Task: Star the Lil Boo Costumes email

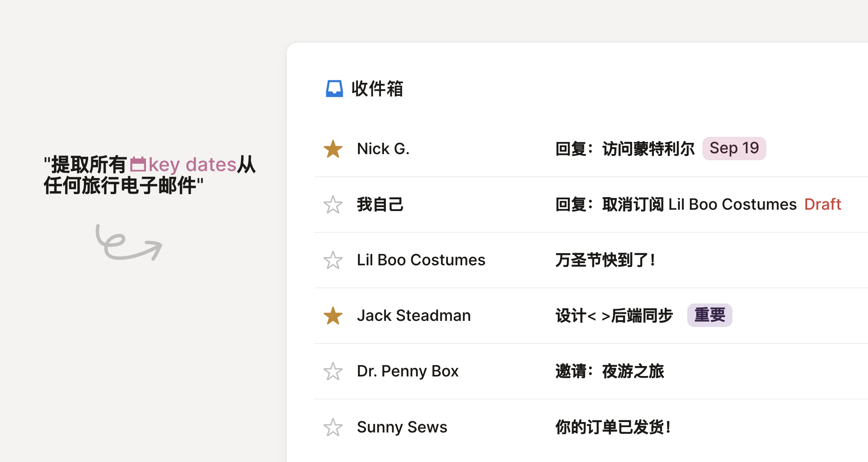Action: tap(333, 260)
